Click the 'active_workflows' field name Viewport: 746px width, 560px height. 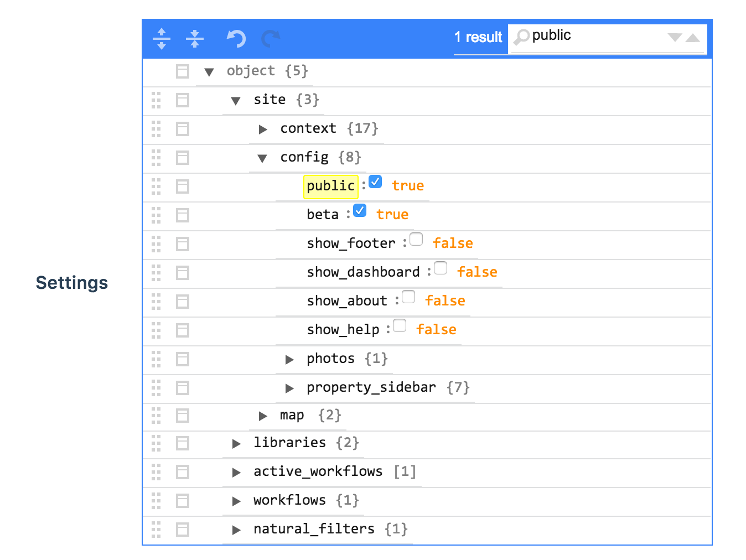pos(318,471)
